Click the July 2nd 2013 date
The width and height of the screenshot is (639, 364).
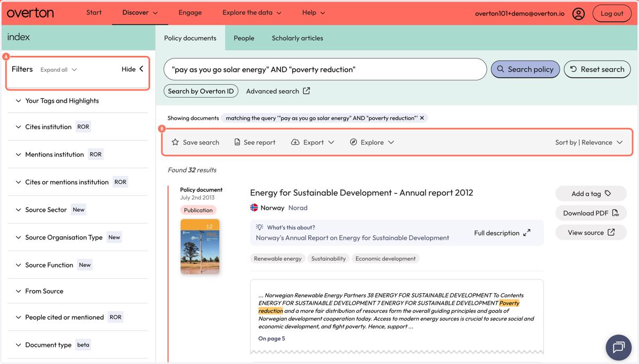[198, 197]
